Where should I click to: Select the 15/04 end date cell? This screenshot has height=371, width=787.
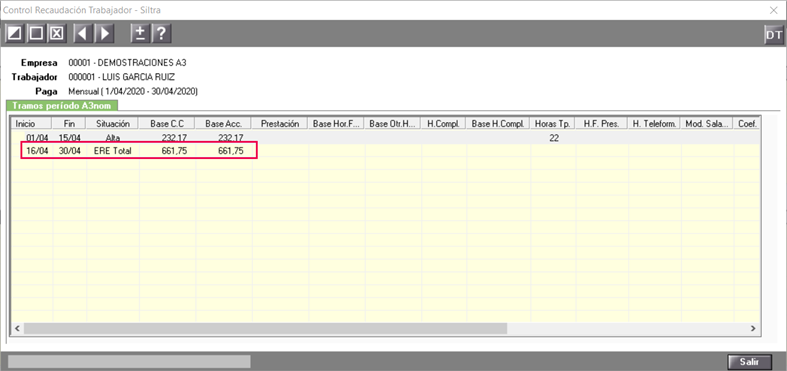click(69, 138)
